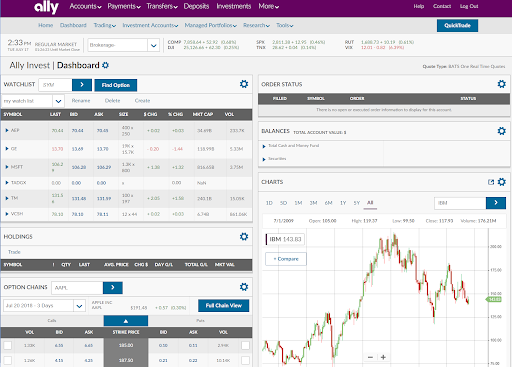Open Option Chains panel settings gear
The width and height of the screenshot is (512, 367).
click(244, 287)
